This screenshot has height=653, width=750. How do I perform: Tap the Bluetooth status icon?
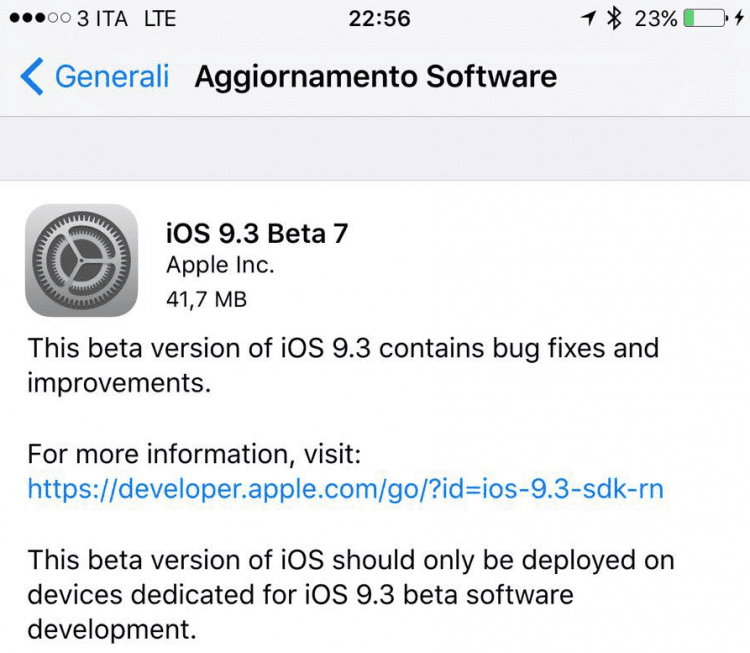617,19
